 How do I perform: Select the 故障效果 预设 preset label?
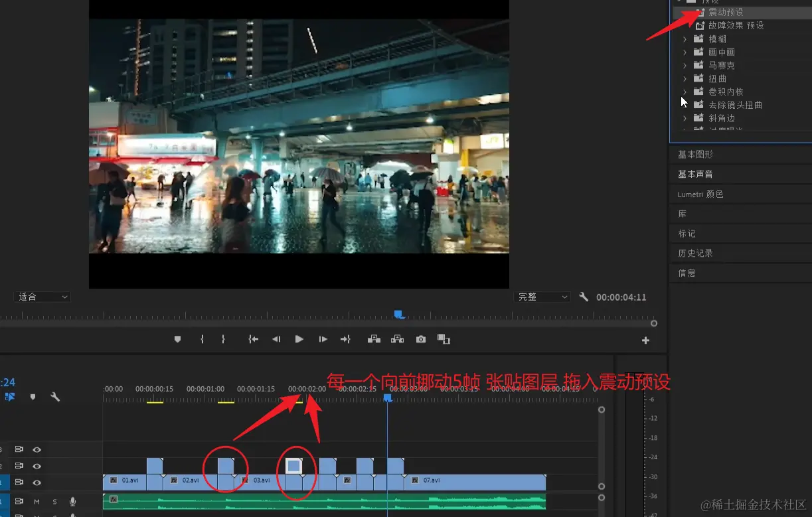pyautogui.click(x=736, y=25)
